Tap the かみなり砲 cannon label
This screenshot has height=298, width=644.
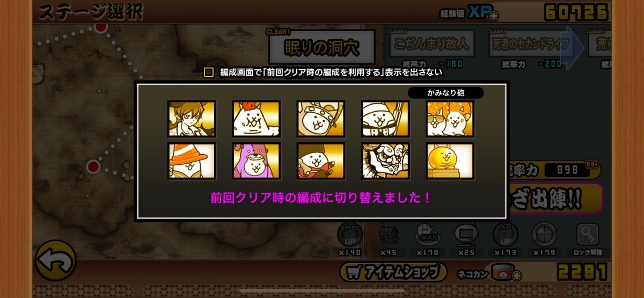click(x=446, y=93)
